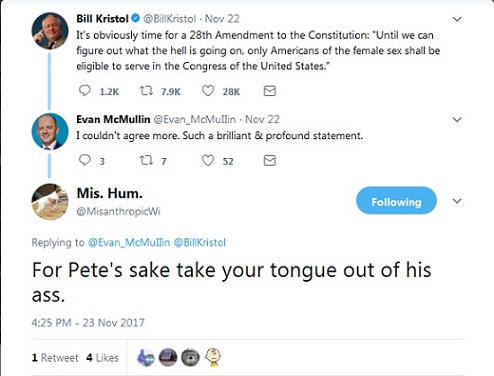Like Bill Kristol's tweet with 28K likes

point(208,91)
